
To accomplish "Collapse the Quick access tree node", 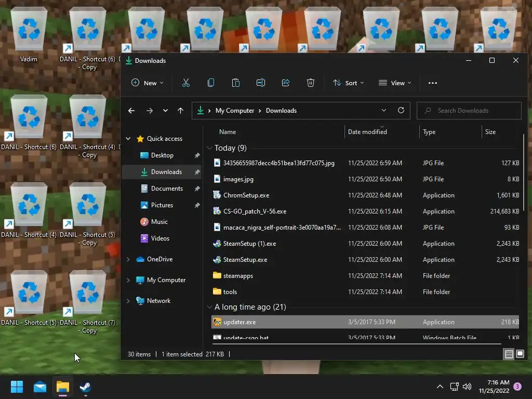I will click(128, 138).
